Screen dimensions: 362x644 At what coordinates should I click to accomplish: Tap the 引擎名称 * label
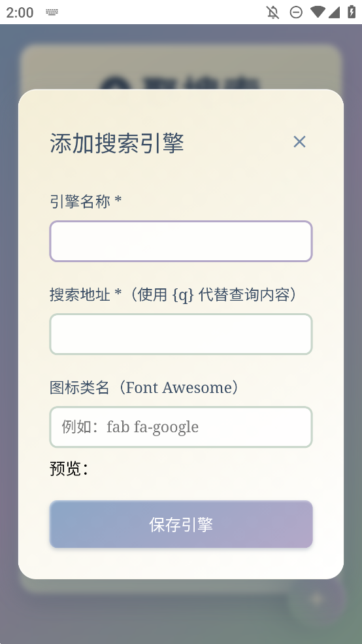click(x=86, y=201)
